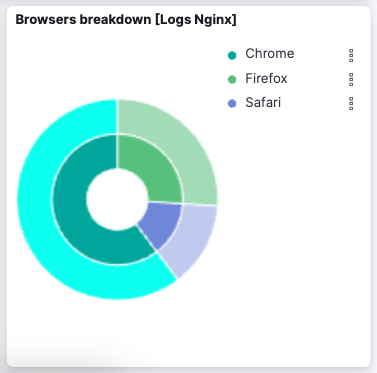Click the Browsers breakdown [Logs Nginx] panel title
The width and height of the screenshot is (377, 373).
click(126, 19)
